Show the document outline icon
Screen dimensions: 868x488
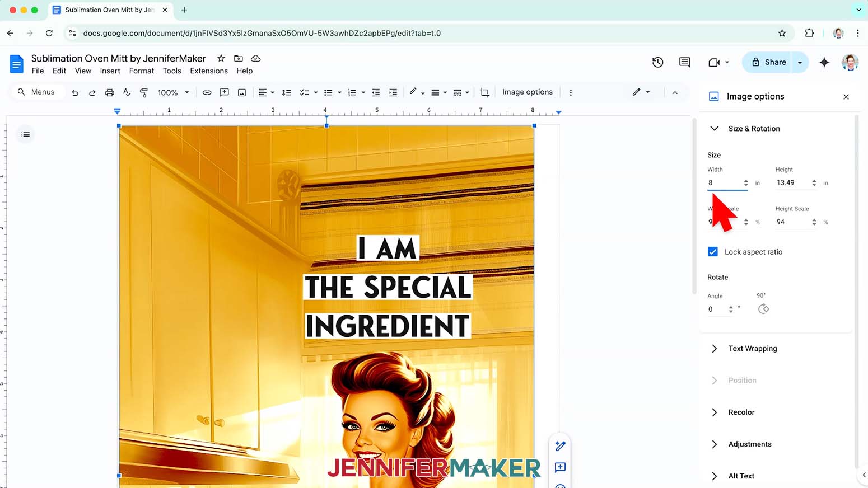click(x=25, y=134)
